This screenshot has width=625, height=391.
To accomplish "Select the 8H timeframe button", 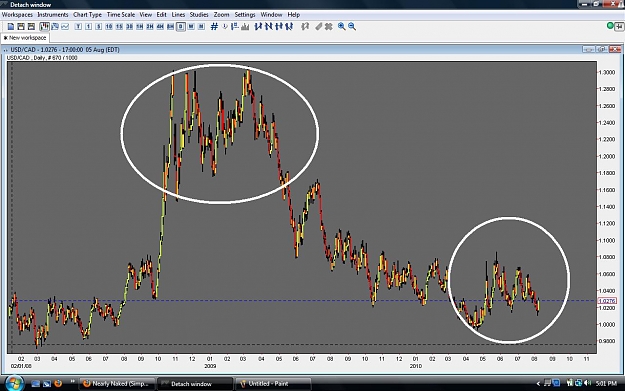I will (x=171, y=27).
